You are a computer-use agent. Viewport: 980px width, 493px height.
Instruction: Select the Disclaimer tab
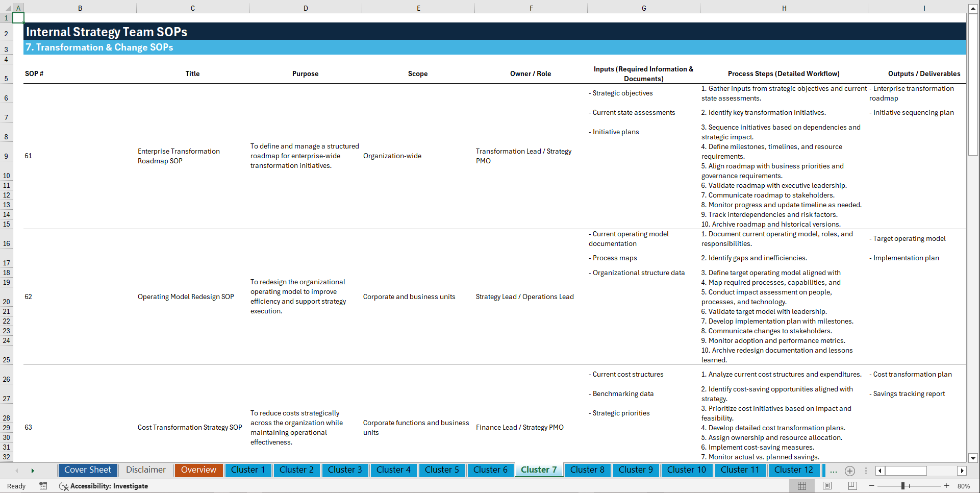pos(145,470)
